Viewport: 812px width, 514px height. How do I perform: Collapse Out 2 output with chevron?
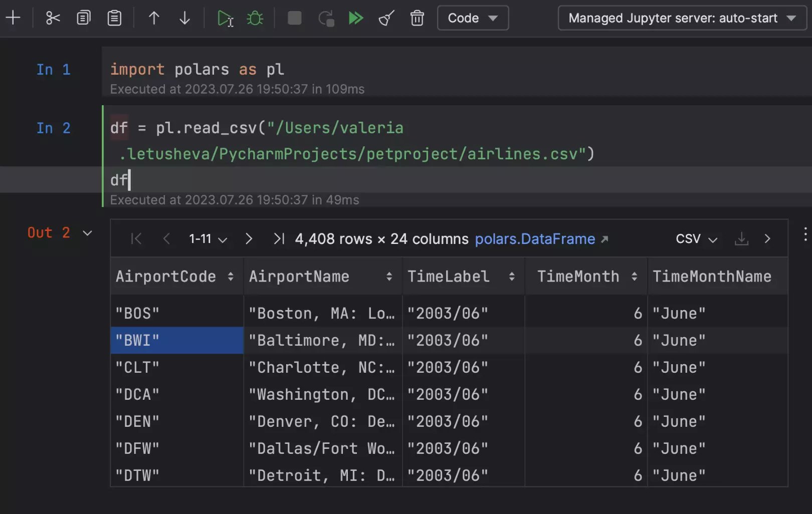87,233
